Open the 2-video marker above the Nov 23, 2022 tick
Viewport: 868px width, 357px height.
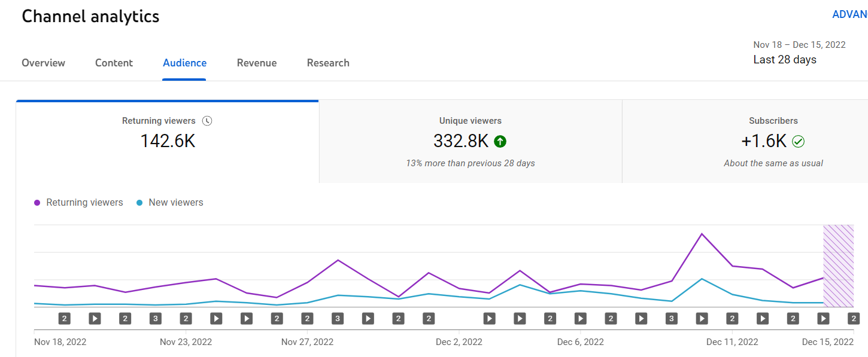pyautogui.click(x=186, y=319)
